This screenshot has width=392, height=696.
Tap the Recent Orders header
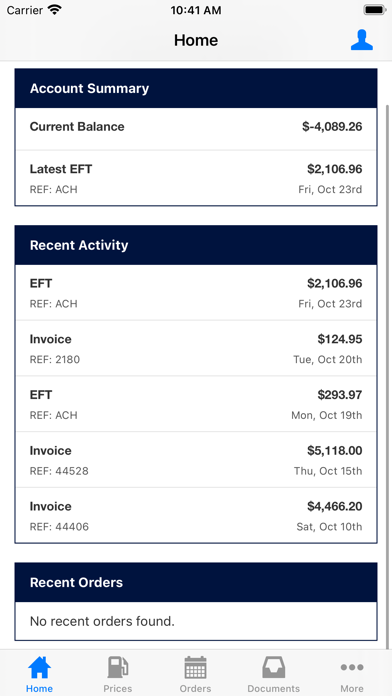coord(196,582)
